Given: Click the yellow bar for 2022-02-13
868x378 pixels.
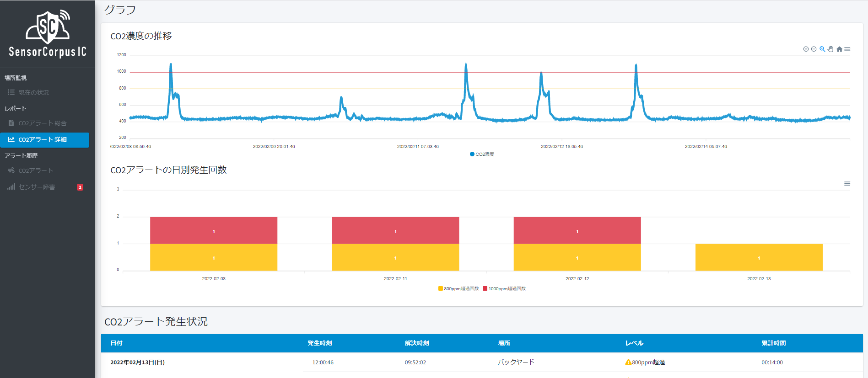Looking at the screenshot, I should [x=759, y=257].
